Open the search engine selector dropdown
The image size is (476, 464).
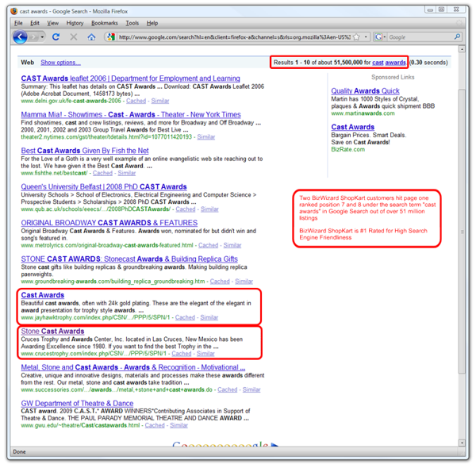pyautogui.click(x=380, y=37)
